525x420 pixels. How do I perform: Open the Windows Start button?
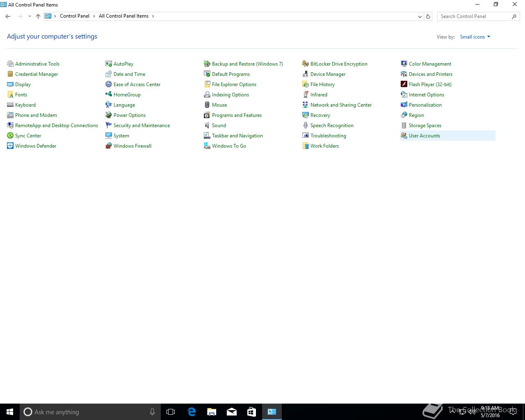(x=10, y=412)
